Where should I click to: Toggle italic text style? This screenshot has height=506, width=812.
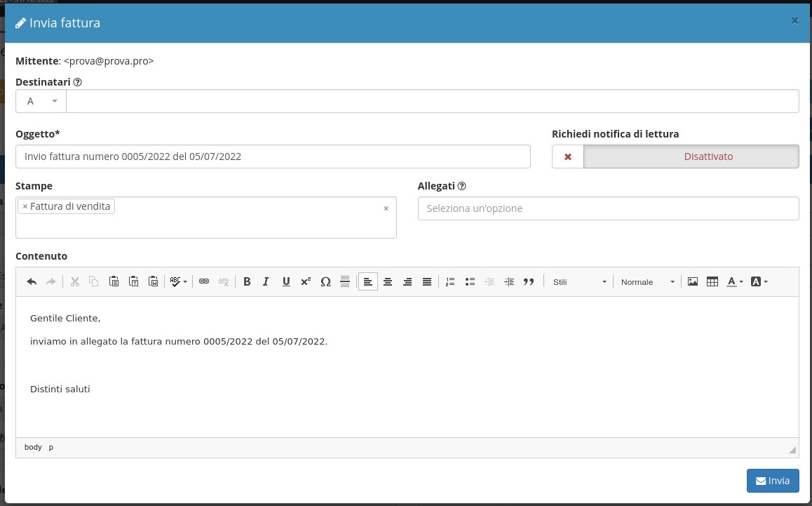pos(266,282)
